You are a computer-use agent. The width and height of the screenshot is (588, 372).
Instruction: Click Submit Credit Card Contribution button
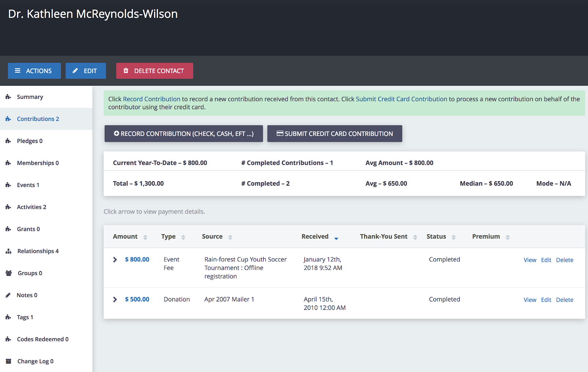(335, 134)
